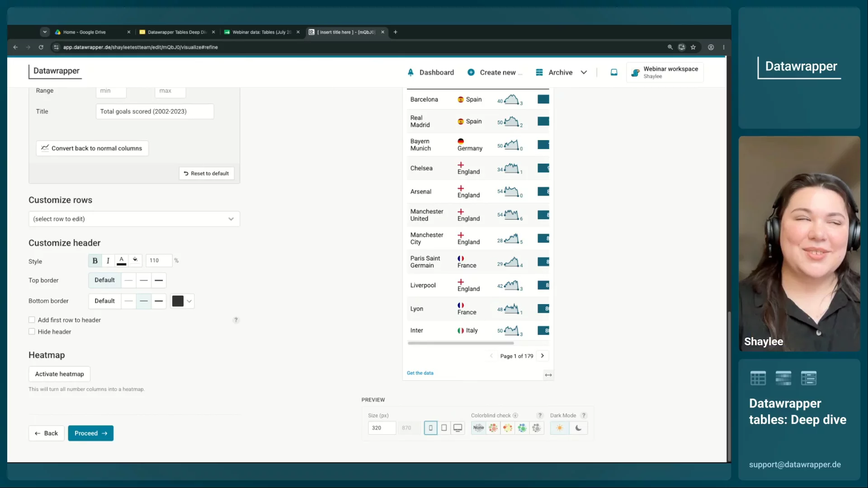Click the Activate heatmap button
Screen dimensions: 868x488
[59, 374]
